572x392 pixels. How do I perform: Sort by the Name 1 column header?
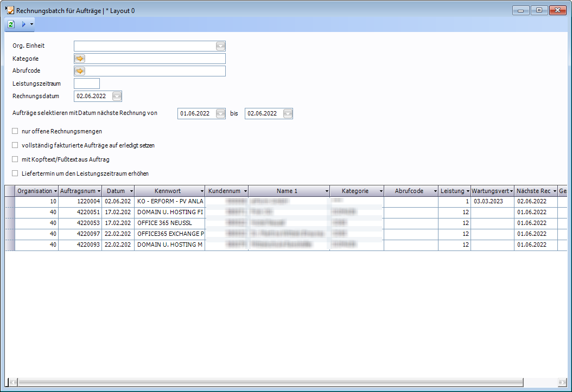[x=287, y=191]
